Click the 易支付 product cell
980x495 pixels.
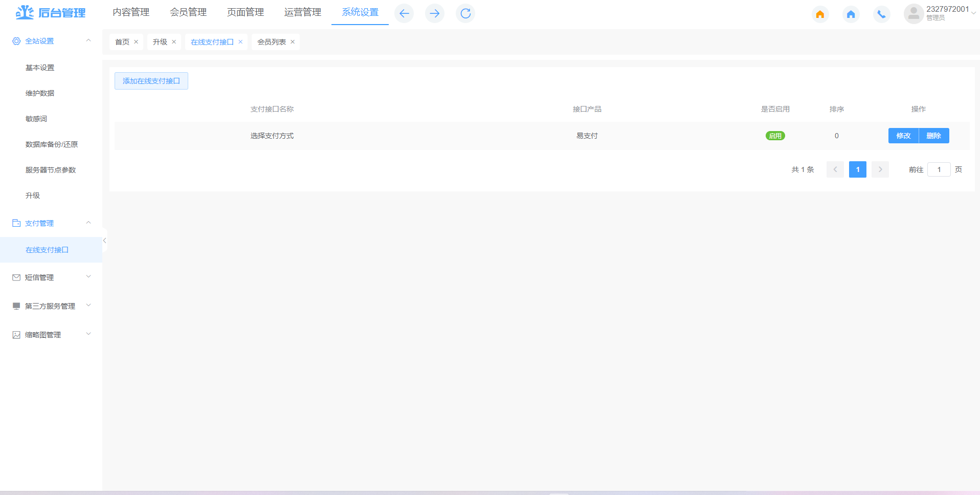pos(587,136)
